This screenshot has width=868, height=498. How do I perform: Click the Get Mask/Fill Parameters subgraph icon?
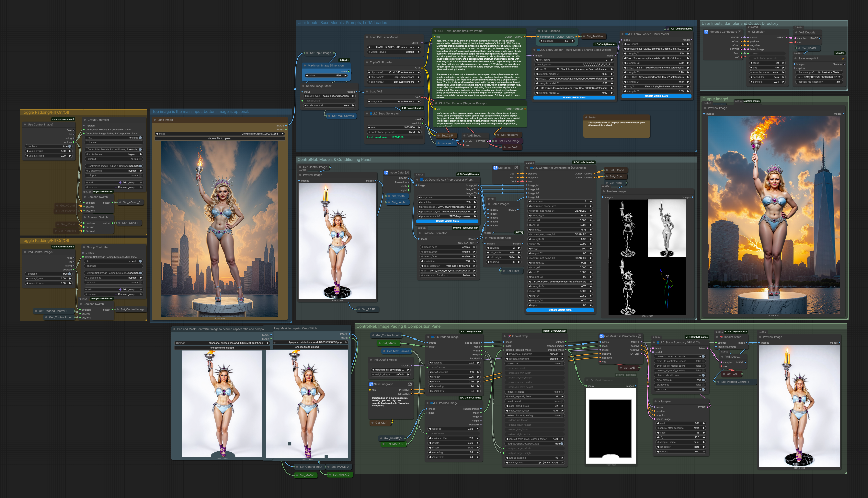click(602, 336)
